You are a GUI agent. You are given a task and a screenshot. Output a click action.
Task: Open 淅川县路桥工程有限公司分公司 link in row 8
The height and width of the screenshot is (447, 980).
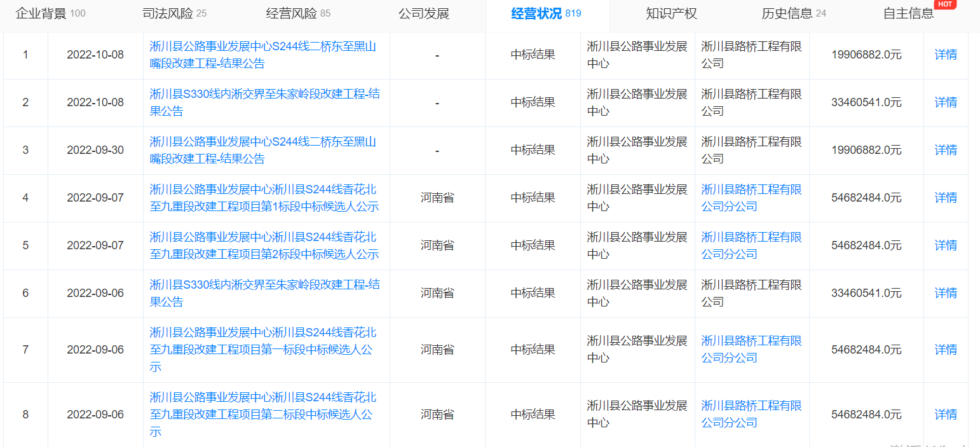[x=751, y=415]
